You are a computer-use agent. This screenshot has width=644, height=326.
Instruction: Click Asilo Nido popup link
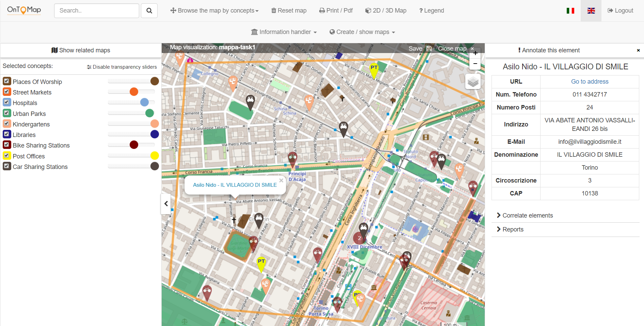pyautogui.click(x=235, y=185)
